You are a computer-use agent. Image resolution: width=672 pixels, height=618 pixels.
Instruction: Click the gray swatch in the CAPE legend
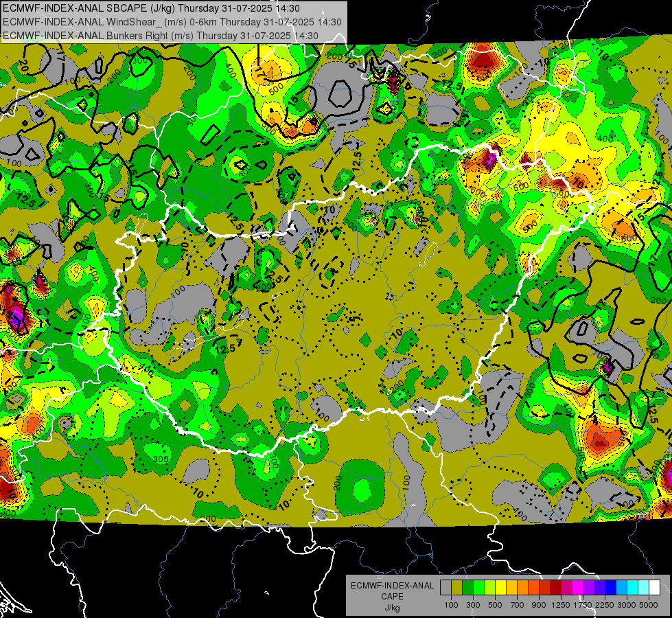445,588
